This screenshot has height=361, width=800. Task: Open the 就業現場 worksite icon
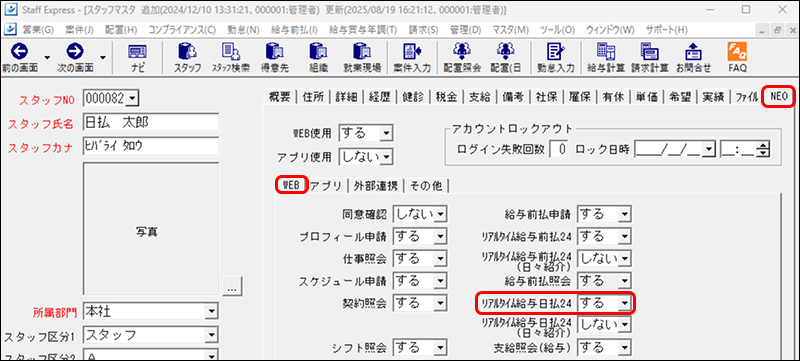coord(363,51)
